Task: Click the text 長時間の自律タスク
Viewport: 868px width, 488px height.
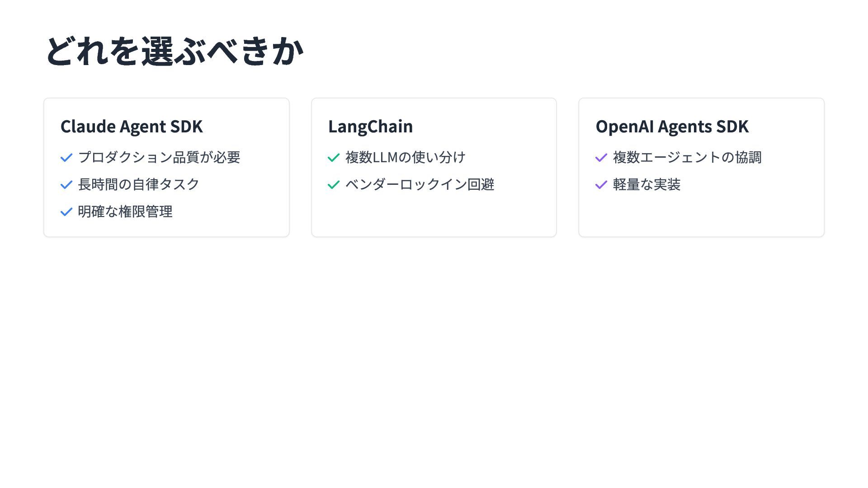Action: coord(138,184)
